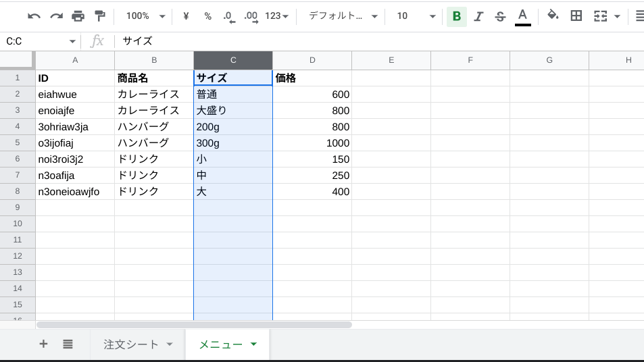Open the text color picker
644x362 pixels.
522,16
